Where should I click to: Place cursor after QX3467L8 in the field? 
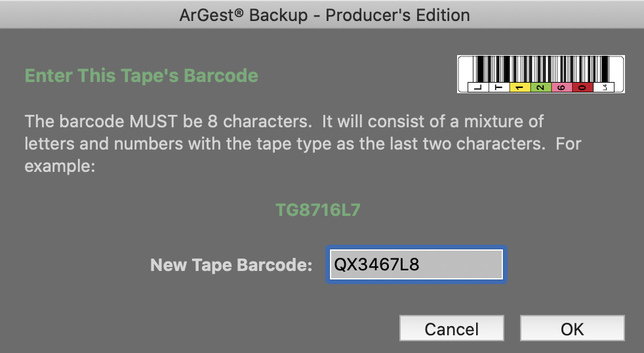(x=420, y=264)
